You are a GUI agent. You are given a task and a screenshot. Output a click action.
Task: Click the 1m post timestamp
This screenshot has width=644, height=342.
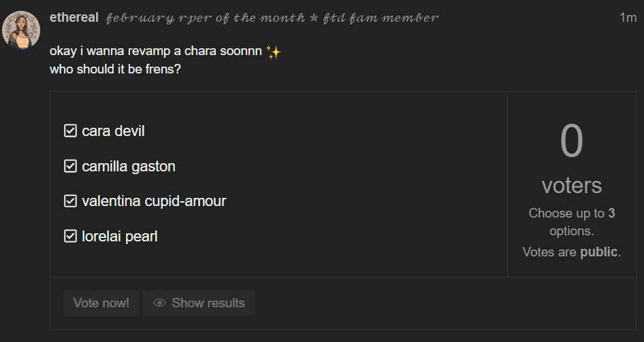pos(628,18)
